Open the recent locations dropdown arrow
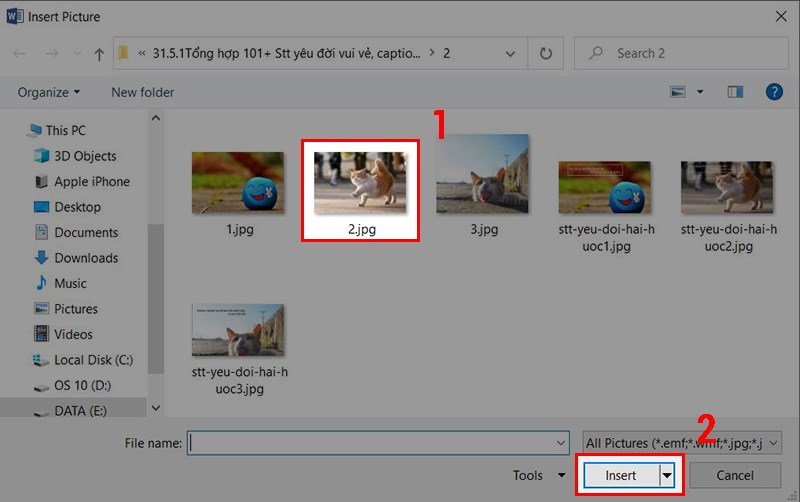 click(x=77, y=54)
